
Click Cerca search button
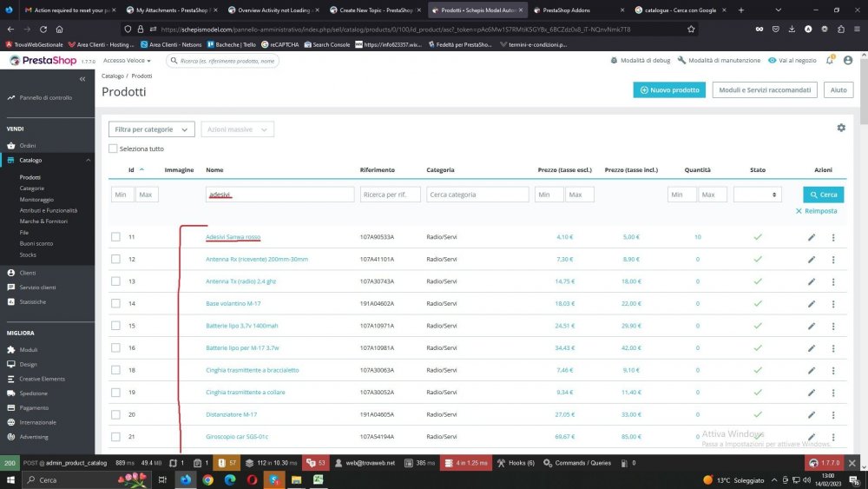[823, 195]
